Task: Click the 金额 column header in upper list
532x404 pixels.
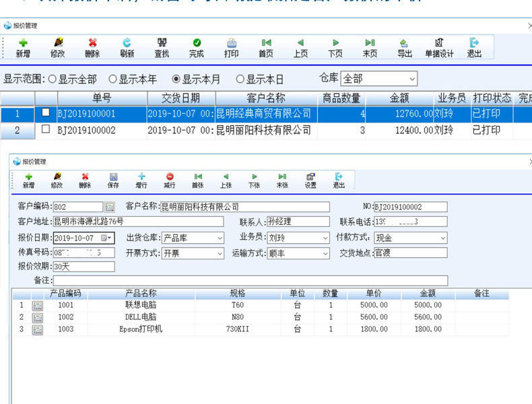Action: [x=399, y=98]
